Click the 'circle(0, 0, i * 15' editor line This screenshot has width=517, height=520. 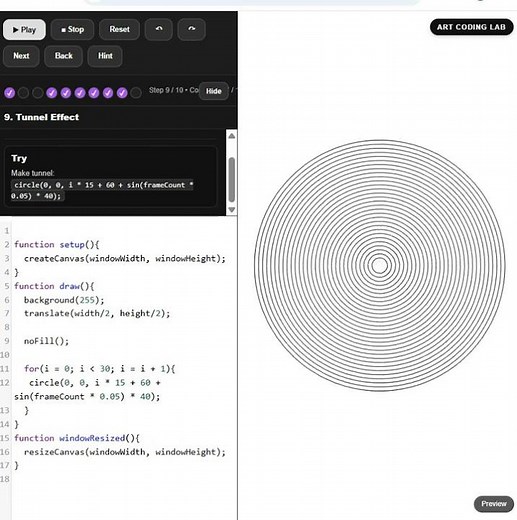95,383
